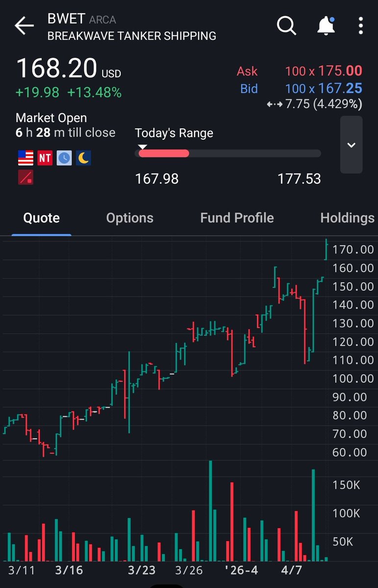Tap the 3/16 date axis label
This screenshot has width=378, height=588.
(x=69, y=570)
